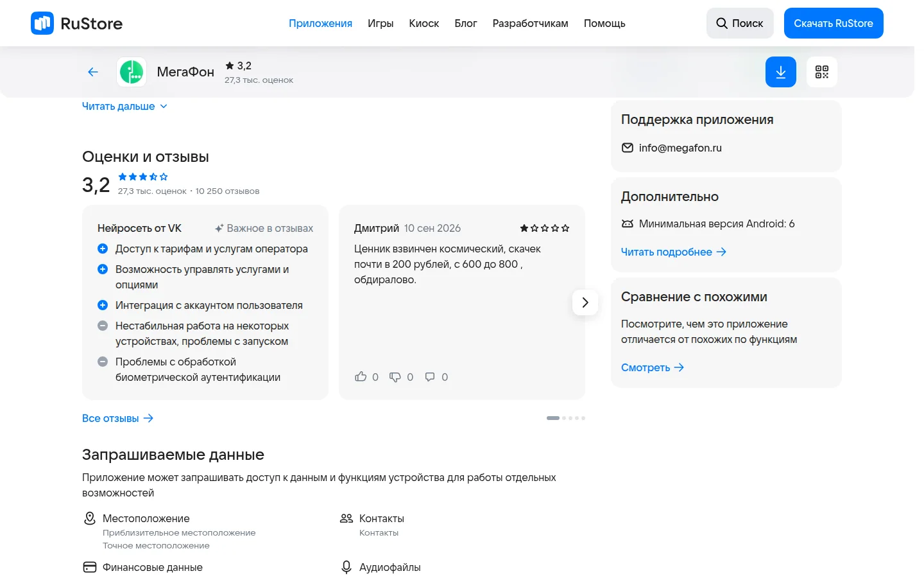Go back using the left arrow

tap(93, 72)
